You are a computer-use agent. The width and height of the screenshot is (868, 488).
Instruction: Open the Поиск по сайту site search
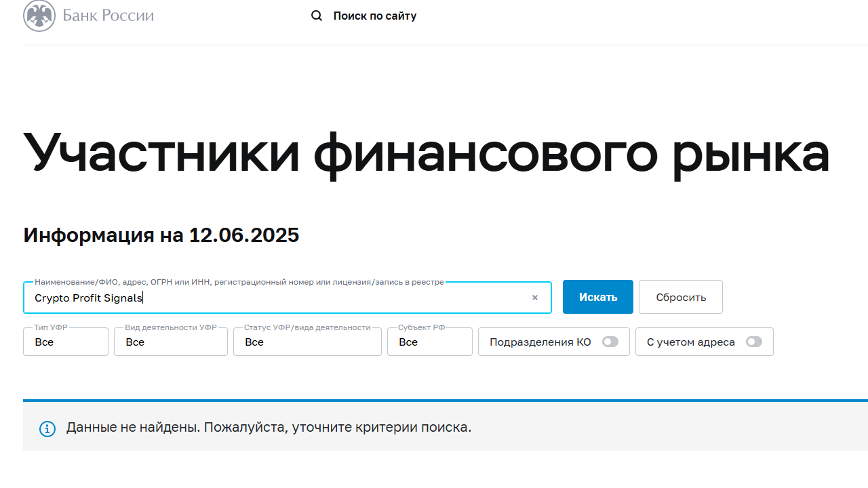(375, 16)
